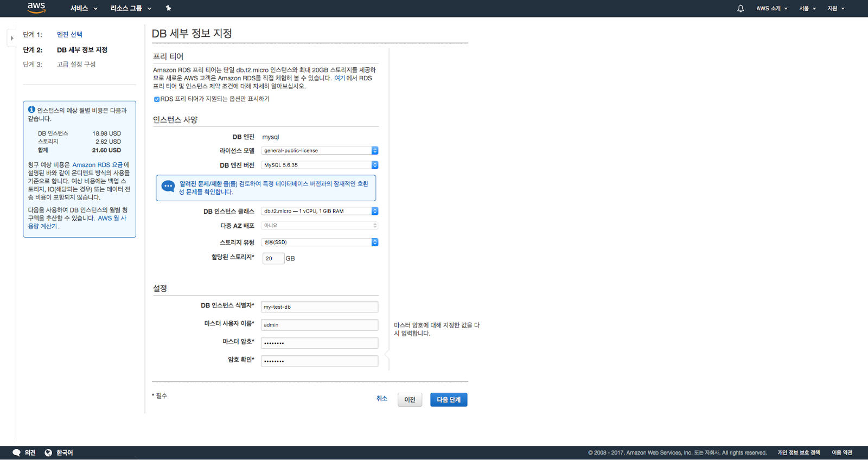Open the AWS monthly calculator link
The image size is (868, 460).
(77, 222)
